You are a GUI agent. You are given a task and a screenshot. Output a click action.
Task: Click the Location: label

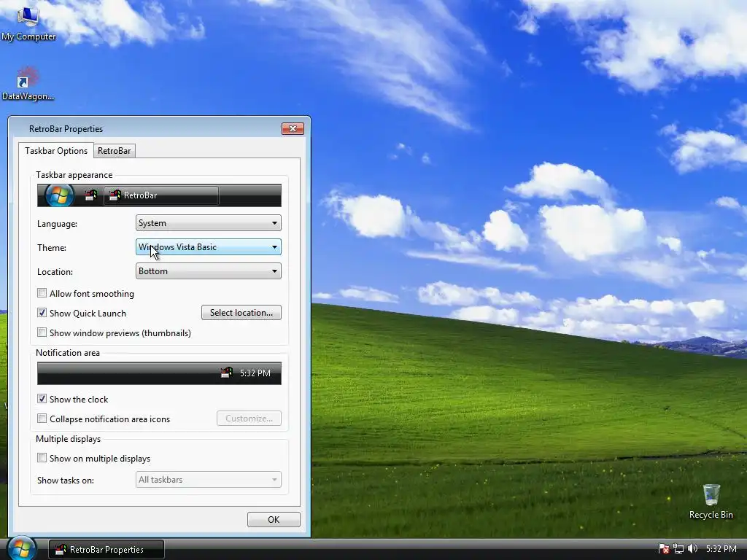pos(55,272)
